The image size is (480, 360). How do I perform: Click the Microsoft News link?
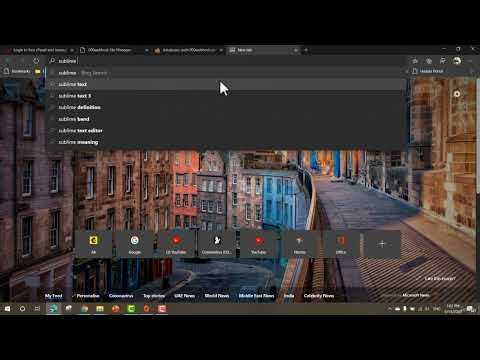pyautogui.click(x=415, y=295)
